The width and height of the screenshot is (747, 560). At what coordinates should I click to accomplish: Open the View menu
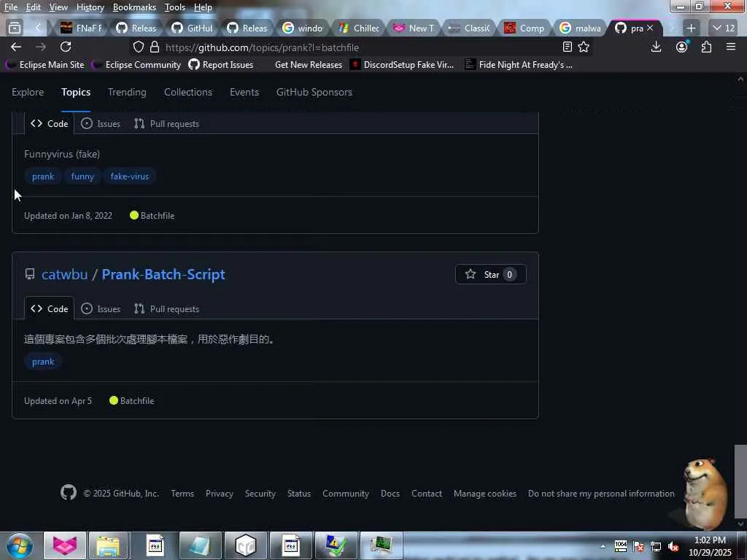pos(58,7)
